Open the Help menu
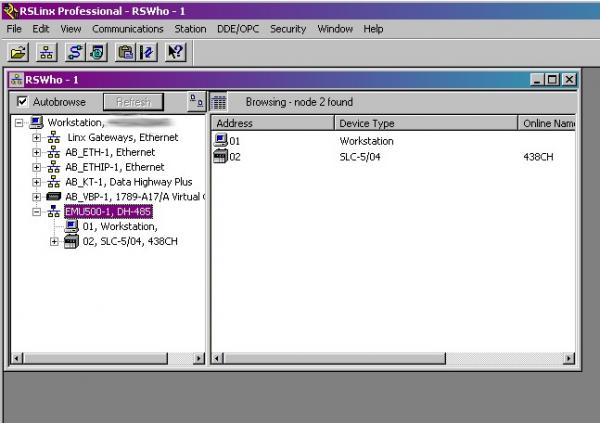The image size is (600, 423). click(x=373, y=29)
